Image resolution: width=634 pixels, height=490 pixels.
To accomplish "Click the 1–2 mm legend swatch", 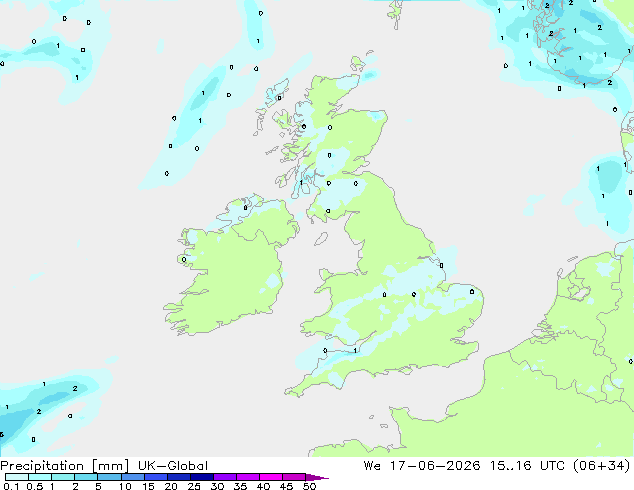I will tap(63, 477).
